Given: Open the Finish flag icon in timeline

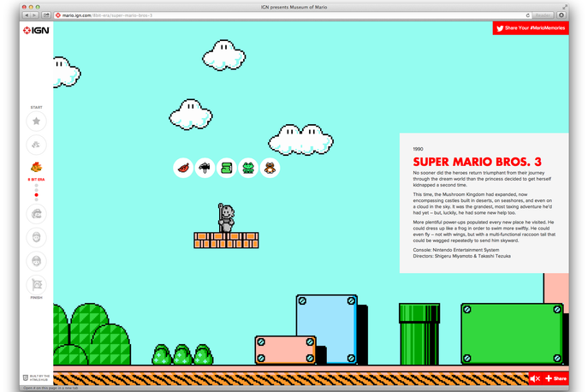Looking at the screenshot, I should (x=36, y=285).
